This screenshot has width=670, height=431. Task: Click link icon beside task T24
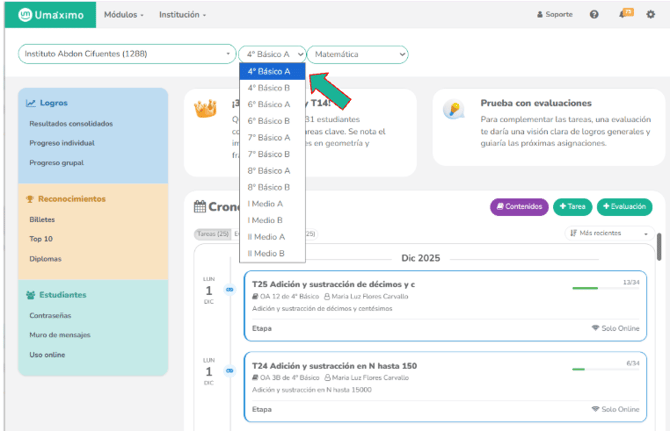coord(229,370)
